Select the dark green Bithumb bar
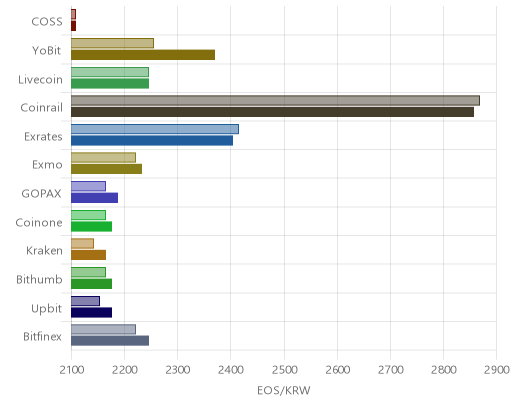512x408 pixels. pyautogui.click(x=91, y=284)
